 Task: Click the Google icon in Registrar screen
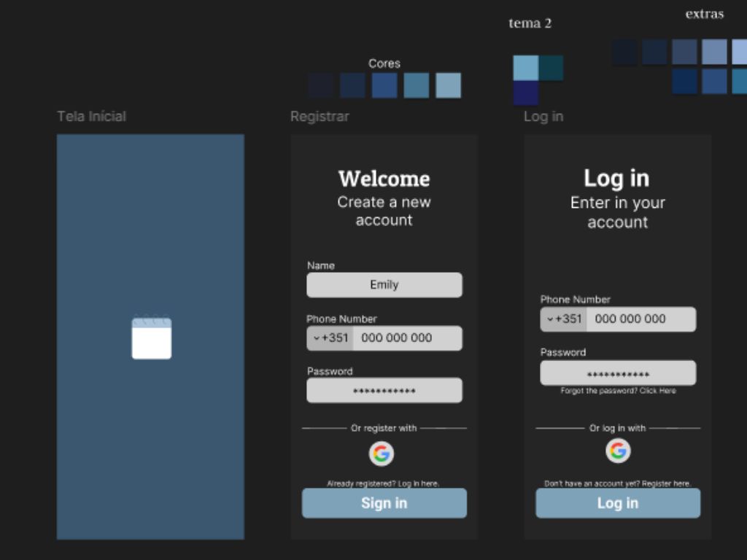(x=381, y=454)
